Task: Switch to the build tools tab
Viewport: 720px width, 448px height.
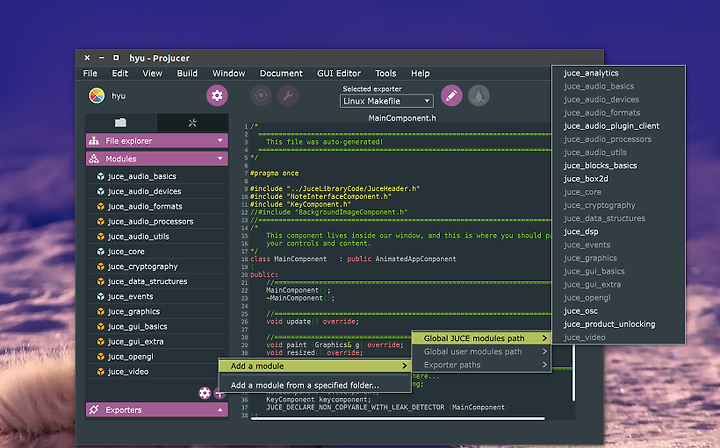Action: [x=192, y=122]
